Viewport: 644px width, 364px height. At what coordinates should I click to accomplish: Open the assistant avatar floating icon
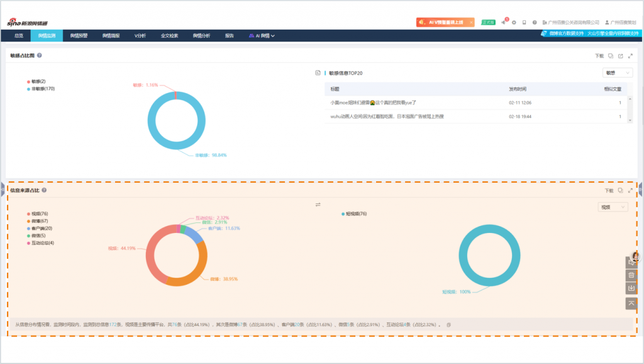pyautogui.click(x=635, y=256)
